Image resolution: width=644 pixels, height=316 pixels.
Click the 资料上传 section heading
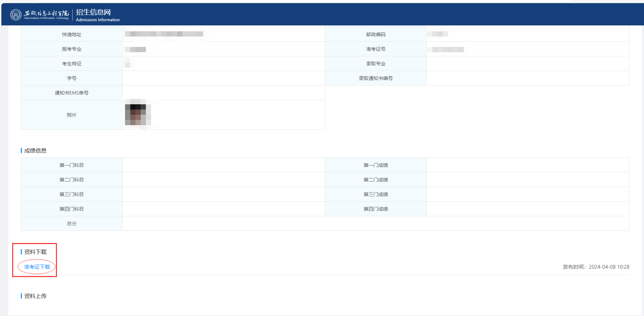(35, 296)
